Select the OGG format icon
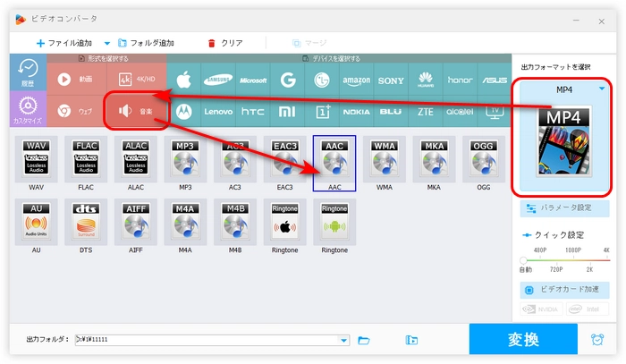This screenshot has height=364, width=626. point(484,163)
